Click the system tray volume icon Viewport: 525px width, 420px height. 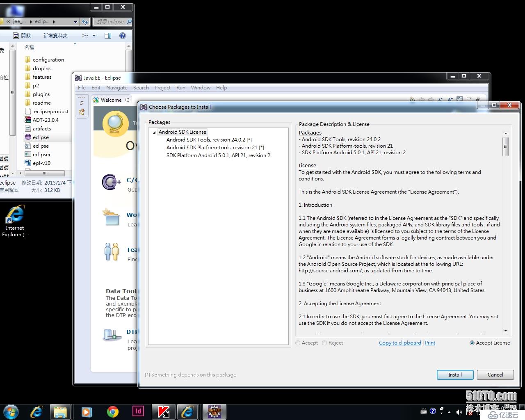[459, 412]
